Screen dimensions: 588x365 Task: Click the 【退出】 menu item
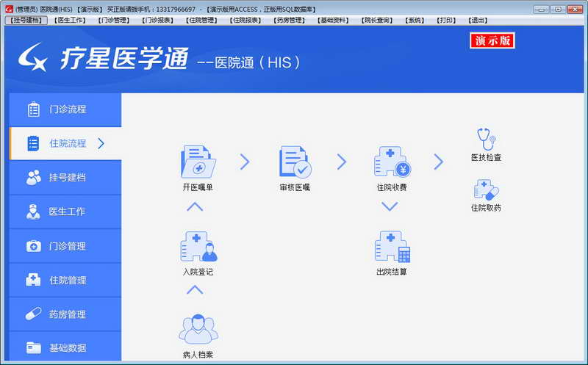point(478,21)
